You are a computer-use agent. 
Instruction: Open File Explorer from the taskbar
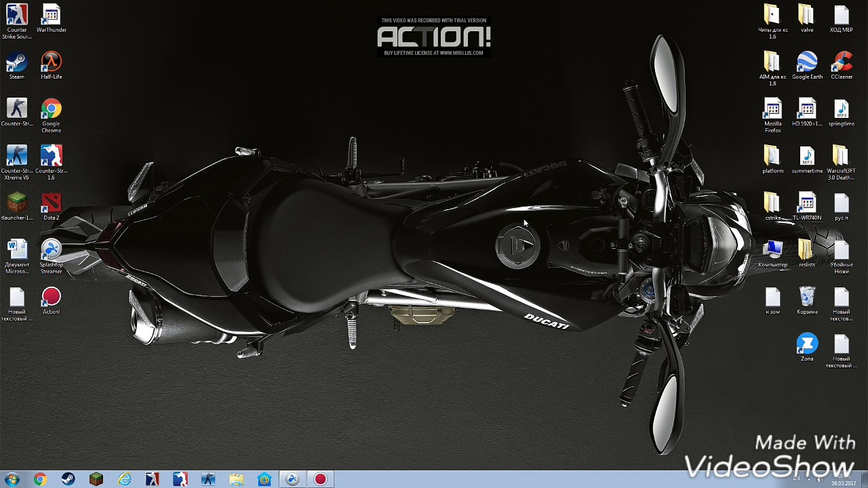tap(236, 479)
